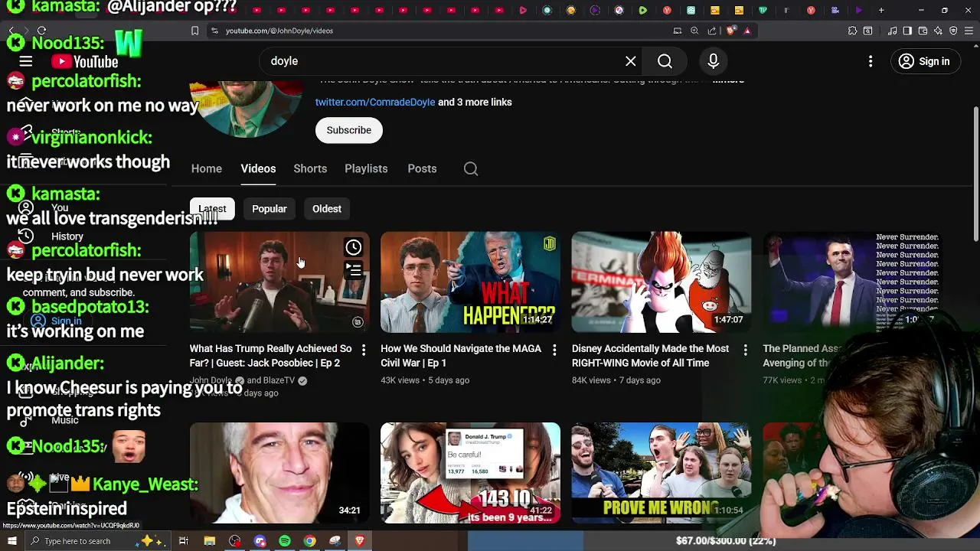Open options for the Jack Posobiec video
The image size is (980, 551).
pos(364,350)
